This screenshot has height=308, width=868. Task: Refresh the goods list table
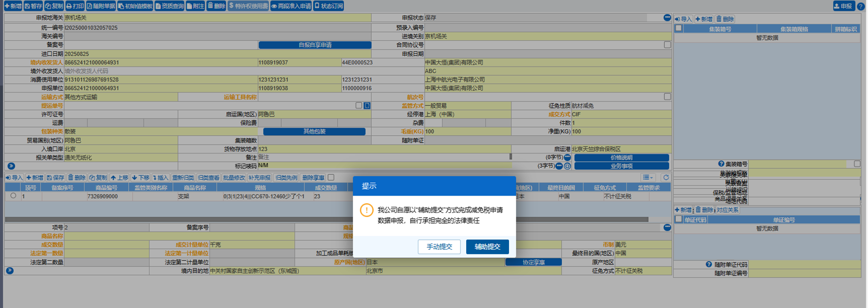(x=666, y=177)
